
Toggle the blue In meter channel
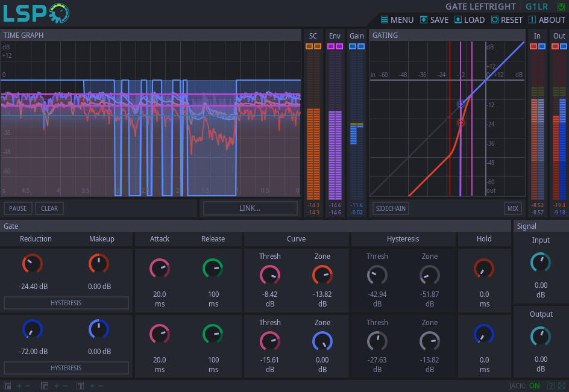[x=542, y=46]
